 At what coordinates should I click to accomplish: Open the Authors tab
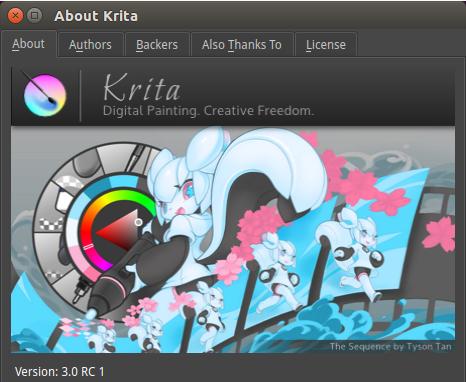click(x=90, y=45)
